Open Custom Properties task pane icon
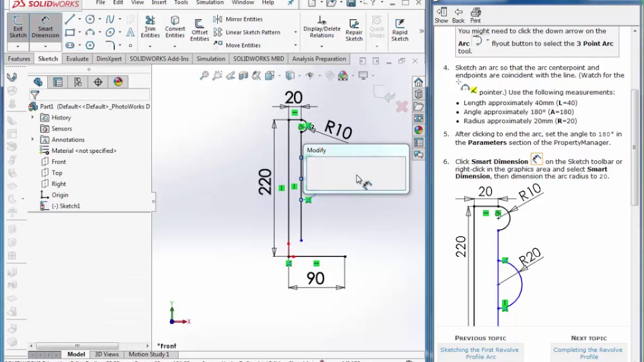Screen dimensions: 644x362 [419, 142]
